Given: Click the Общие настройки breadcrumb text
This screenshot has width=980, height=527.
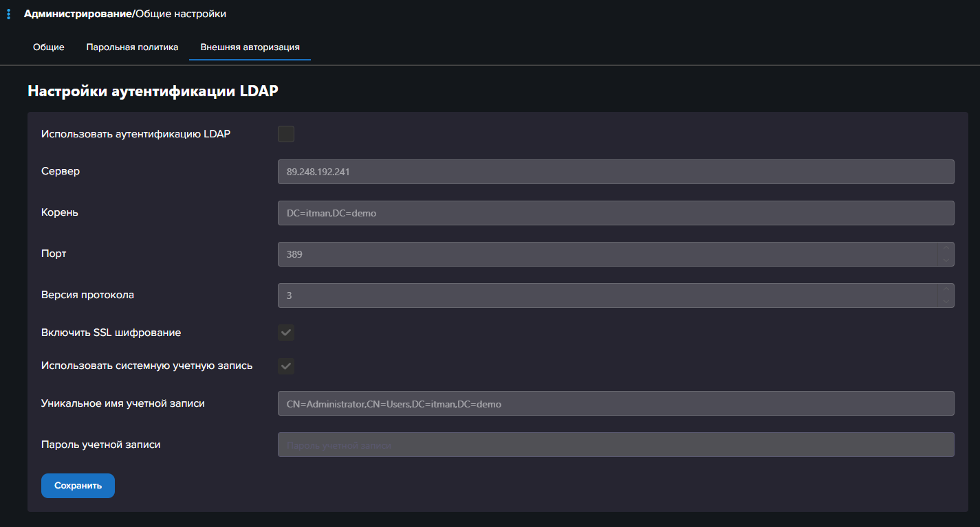Looking at the screenshot, I should pos(181,14).
